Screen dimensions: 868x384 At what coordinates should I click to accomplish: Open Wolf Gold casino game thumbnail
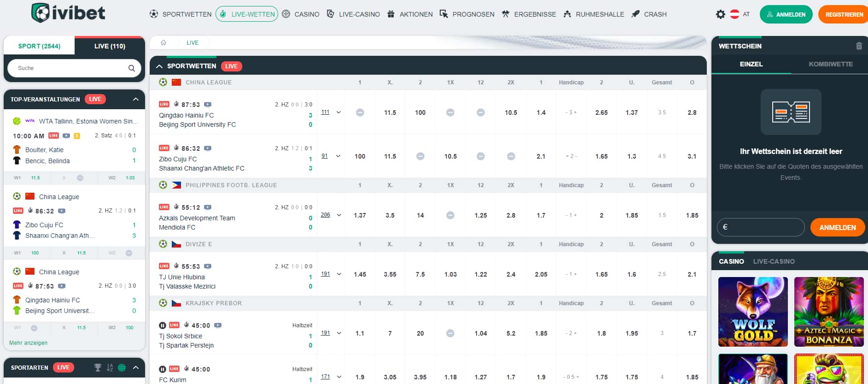click(x=753, y=312)
